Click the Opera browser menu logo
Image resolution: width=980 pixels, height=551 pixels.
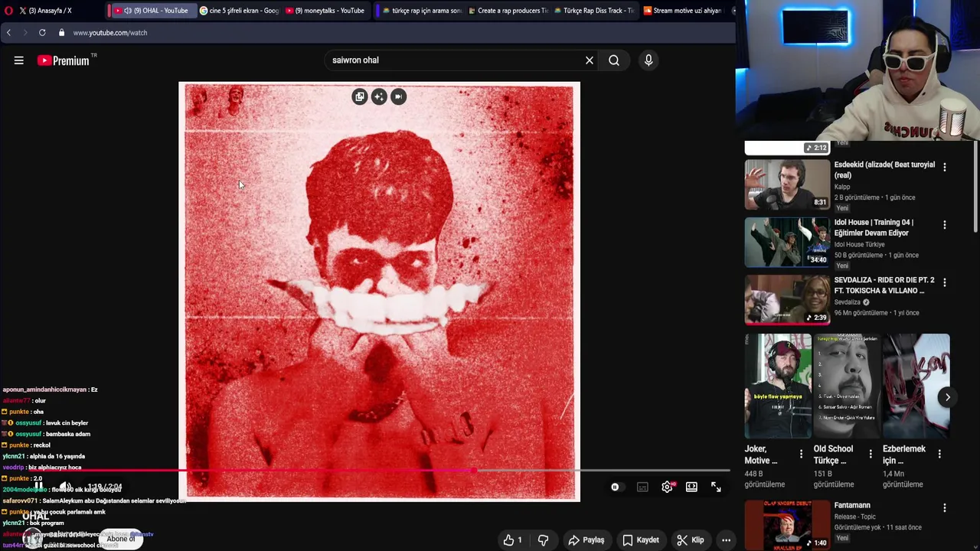click(x=8, y=11)
